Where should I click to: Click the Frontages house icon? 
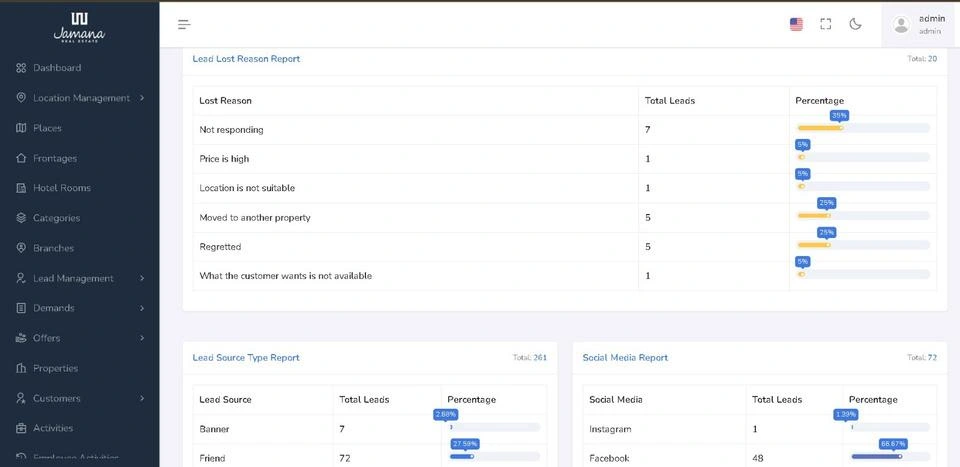tap(21, 158)
